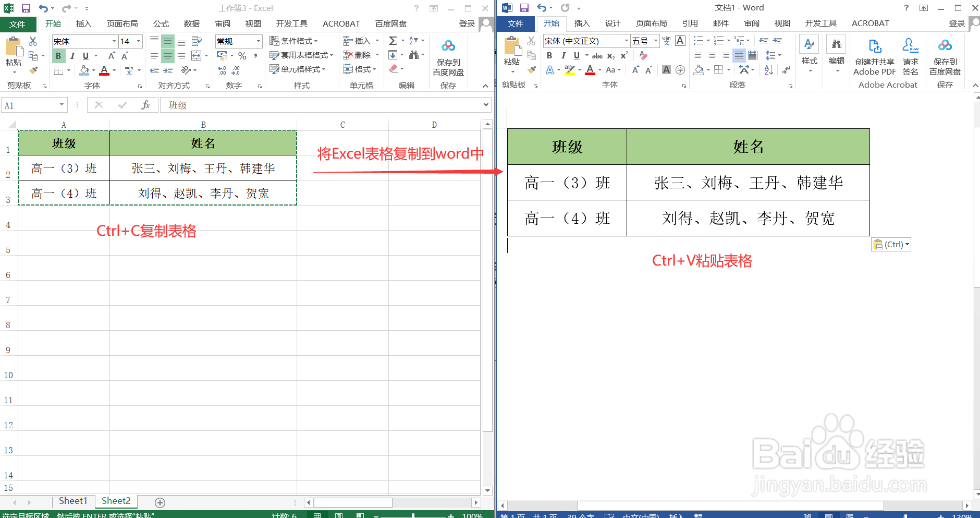Click Word 文件 button
This screenshot has width=980, height=518.
(516, 23)
